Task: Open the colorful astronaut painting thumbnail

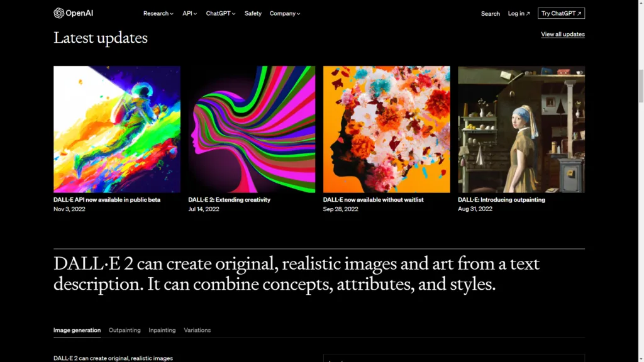Action: pos(116,129)
